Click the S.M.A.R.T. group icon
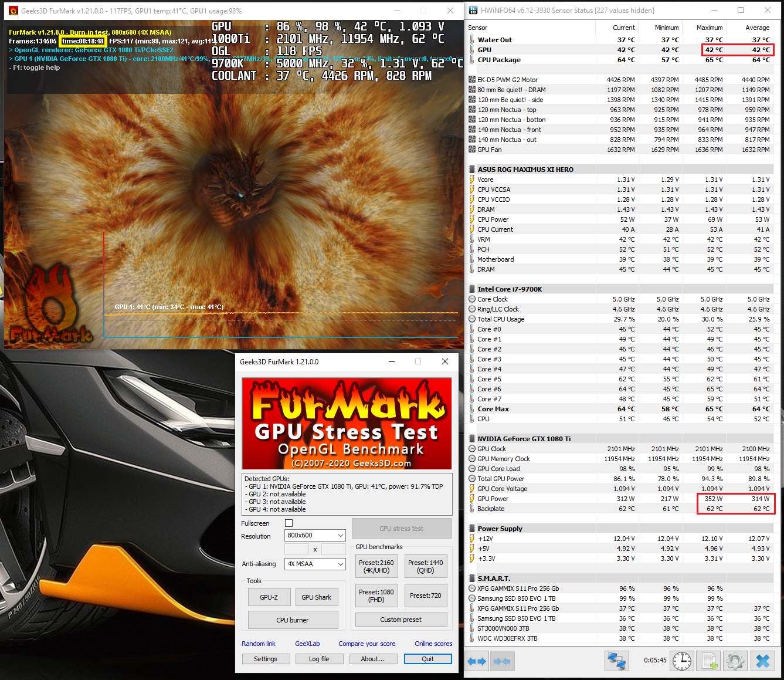Image resolution: width=784 pixels, height=680 pixels. [472, 578]
